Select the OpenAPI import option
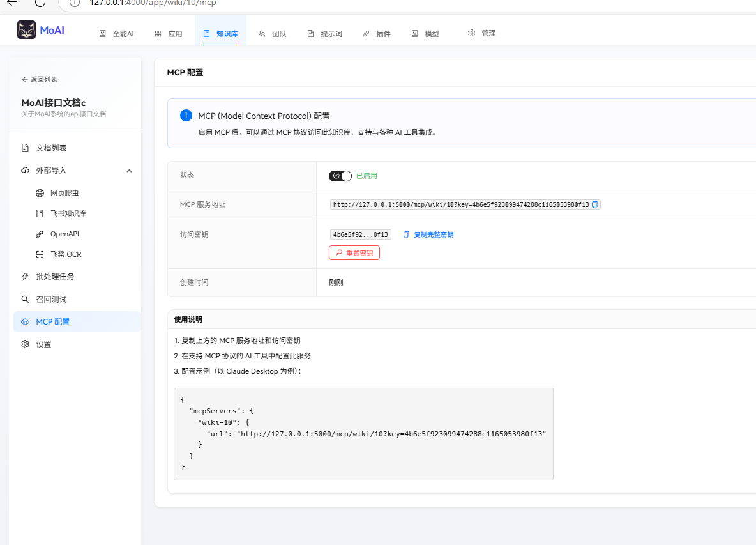Screen dimensions: 756x545 click(x=64, y=234)
